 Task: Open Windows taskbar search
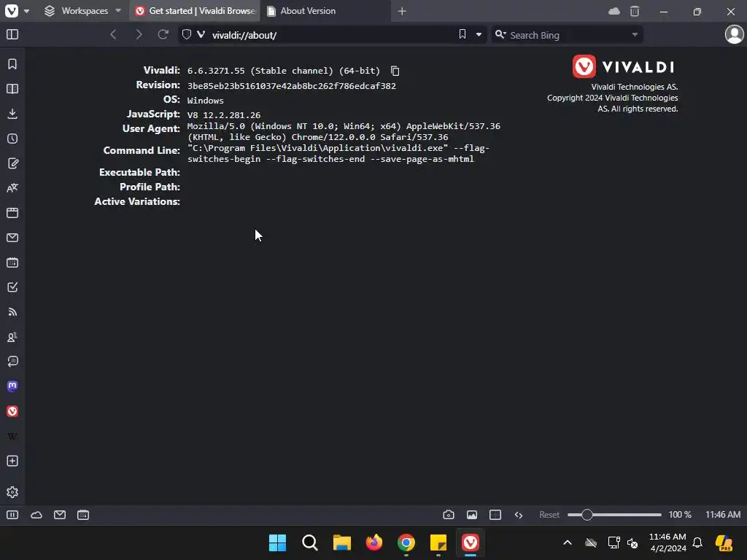tap(309, 542)
